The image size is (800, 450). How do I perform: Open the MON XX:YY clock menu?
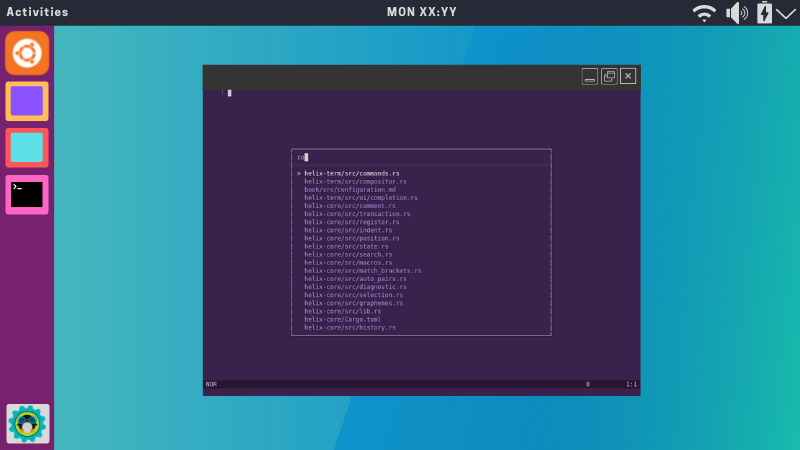point(421,12)
